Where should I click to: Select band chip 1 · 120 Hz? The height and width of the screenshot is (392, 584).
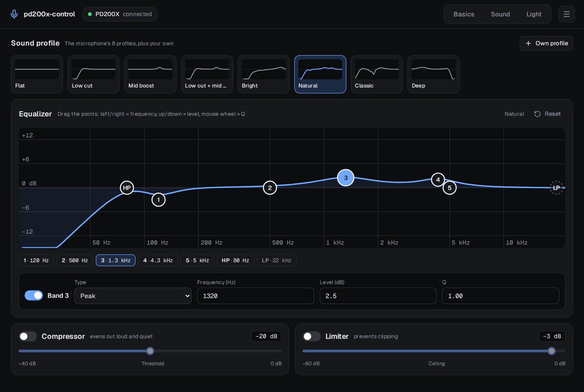pyautogui.click(x=36, y=260)
